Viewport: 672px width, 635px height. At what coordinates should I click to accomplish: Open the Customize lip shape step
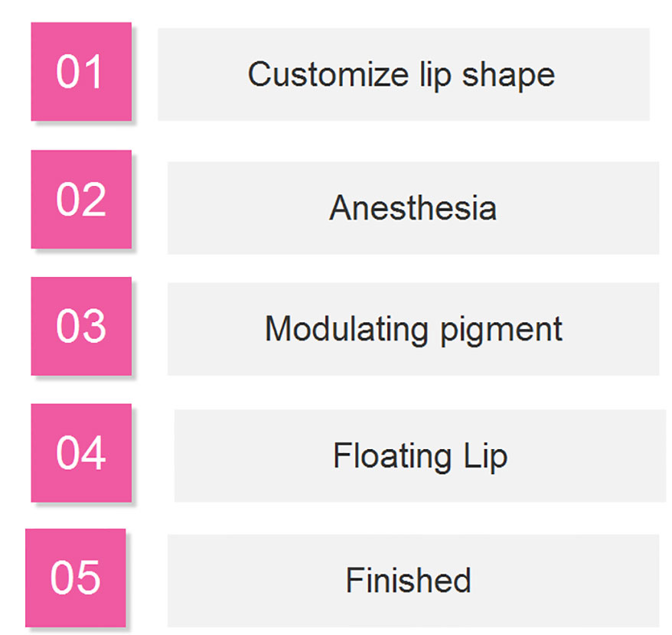click(403, 74)
